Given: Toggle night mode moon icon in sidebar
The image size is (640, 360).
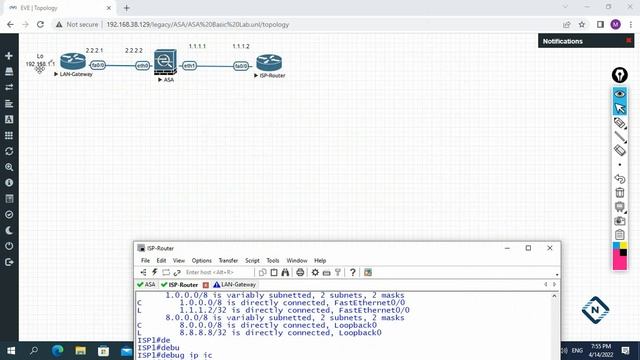Looking at the screenshot, I should [9, 231].
